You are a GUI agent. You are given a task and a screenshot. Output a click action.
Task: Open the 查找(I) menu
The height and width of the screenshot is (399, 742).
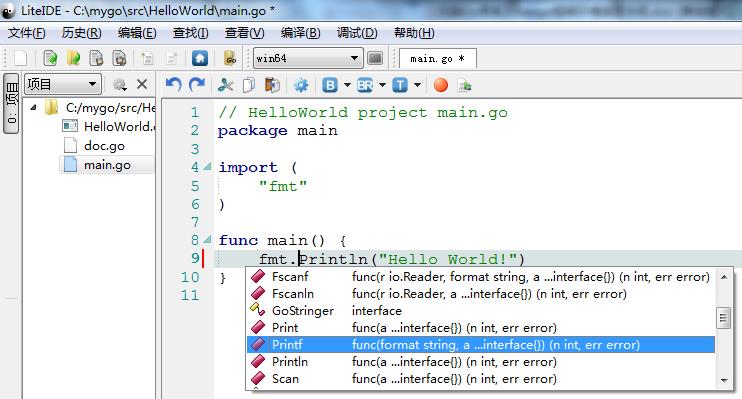[190, 33]
